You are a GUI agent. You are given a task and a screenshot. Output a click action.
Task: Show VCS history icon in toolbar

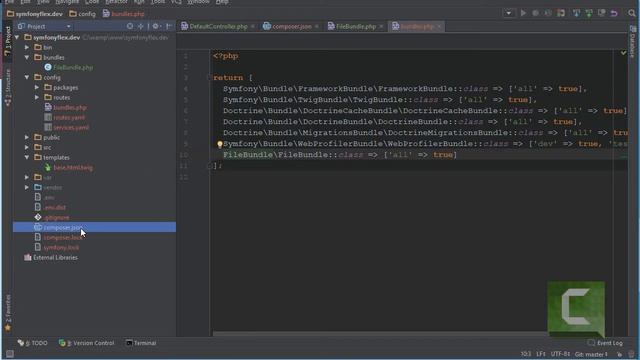(x=601, y=13)
